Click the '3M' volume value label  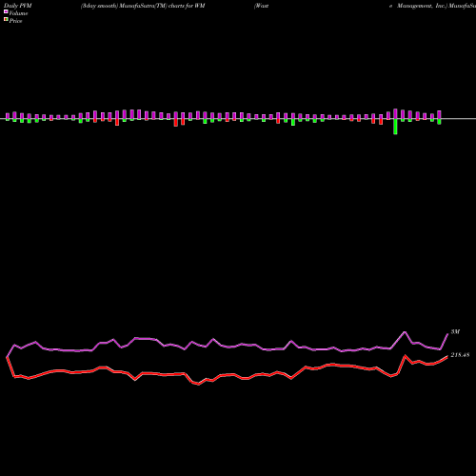tap(455, 331)
